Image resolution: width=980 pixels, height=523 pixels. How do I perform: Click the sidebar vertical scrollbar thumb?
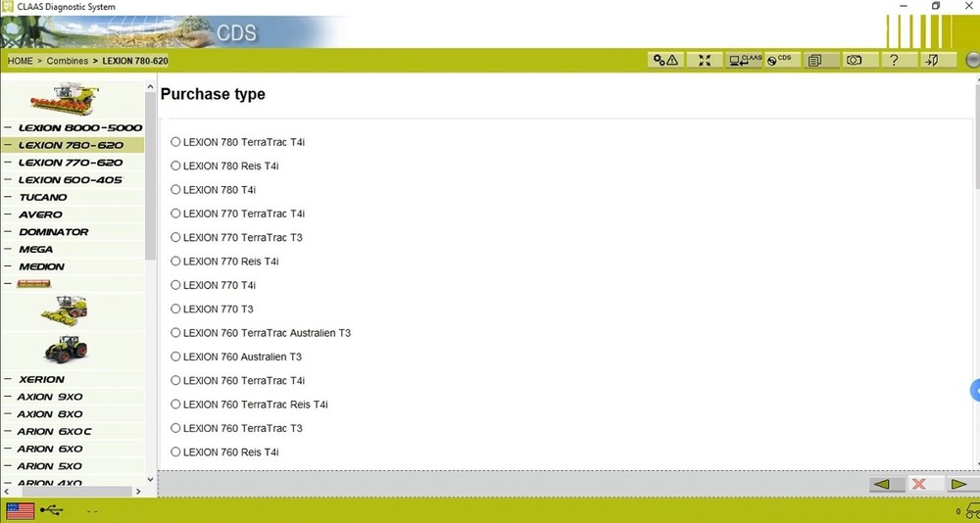tap(150, 175)
